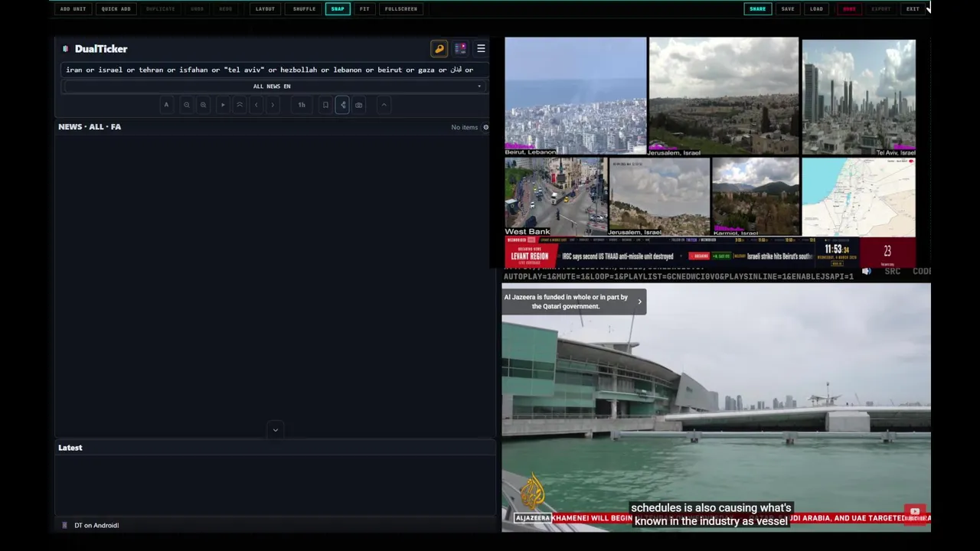The width and height of the screenshot is (980, 551).
Task: Select the West Bank street camera feed
Action: tap(556, 197)
